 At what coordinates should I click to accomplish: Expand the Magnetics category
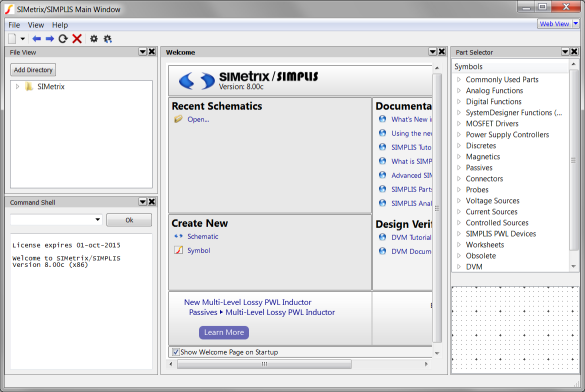[x=459, y=157]
